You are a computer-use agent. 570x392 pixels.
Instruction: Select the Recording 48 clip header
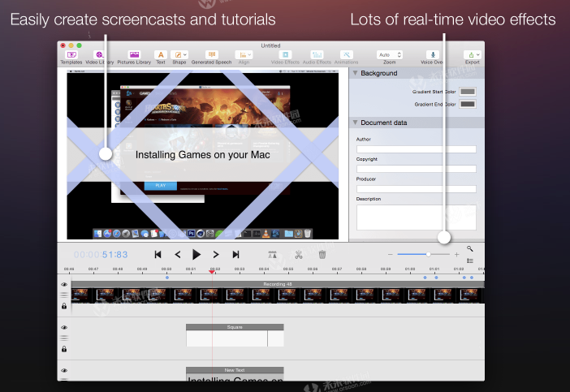278,284
